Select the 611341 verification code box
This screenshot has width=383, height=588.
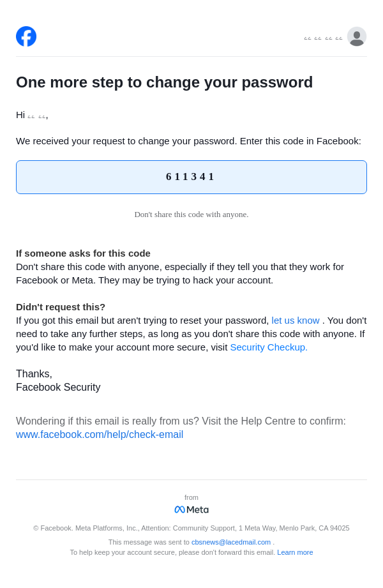point(191,177)
